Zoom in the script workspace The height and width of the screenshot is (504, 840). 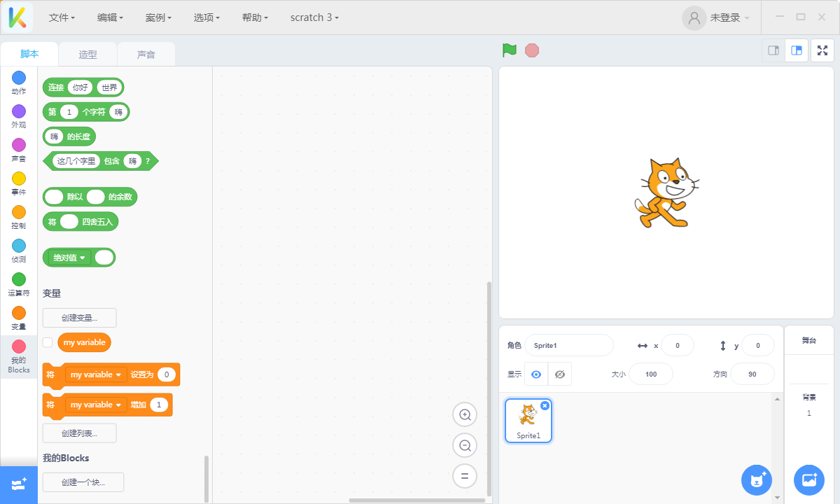[465, 415]
